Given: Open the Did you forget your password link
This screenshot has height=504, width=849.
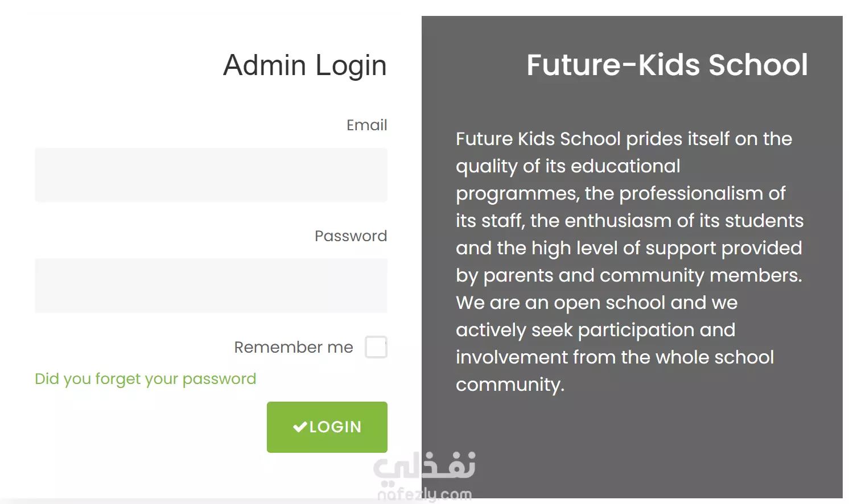Looking at the screenshot, I should [x=146, y=379].
